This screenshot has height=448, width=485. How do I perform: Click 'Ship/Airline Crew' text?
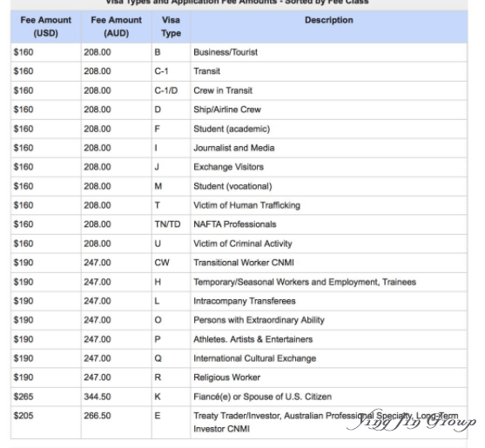click(x=227, y=110)
